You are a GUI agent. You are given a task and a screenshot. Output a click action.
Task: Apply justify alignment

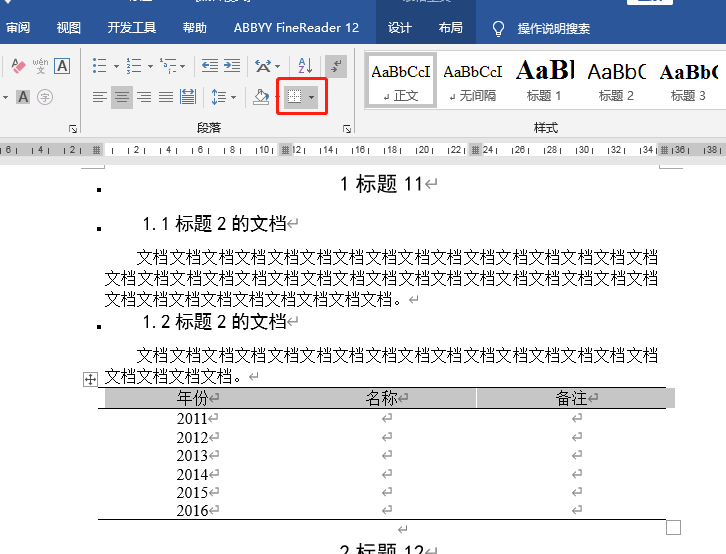166,97
